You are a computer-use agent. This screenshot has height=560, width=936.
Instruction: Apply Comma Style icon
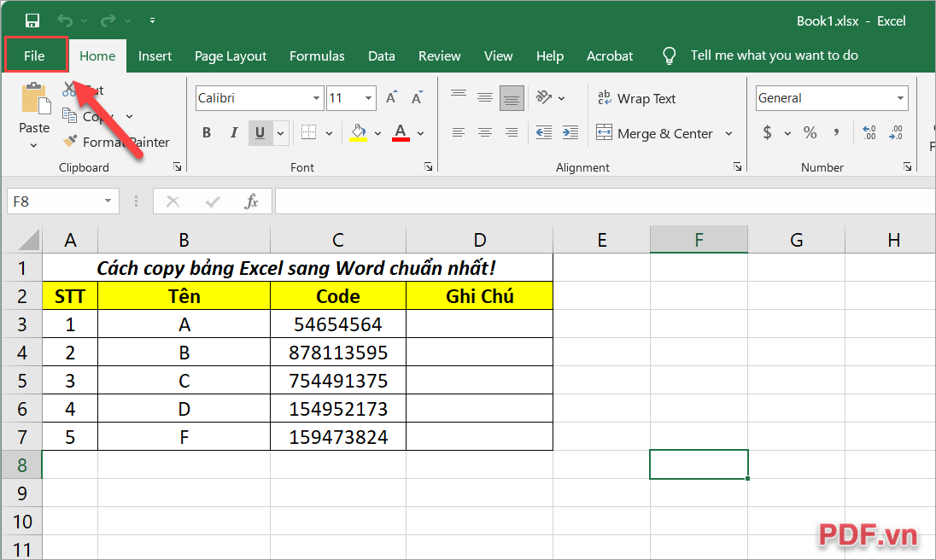click(836, 132)
